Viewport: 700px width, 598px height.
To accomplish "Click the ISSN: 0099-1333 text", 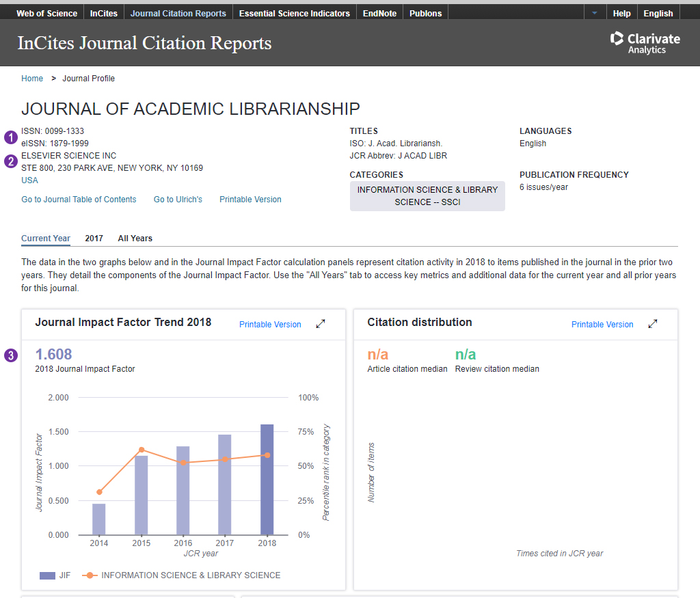I will (53, 131).
